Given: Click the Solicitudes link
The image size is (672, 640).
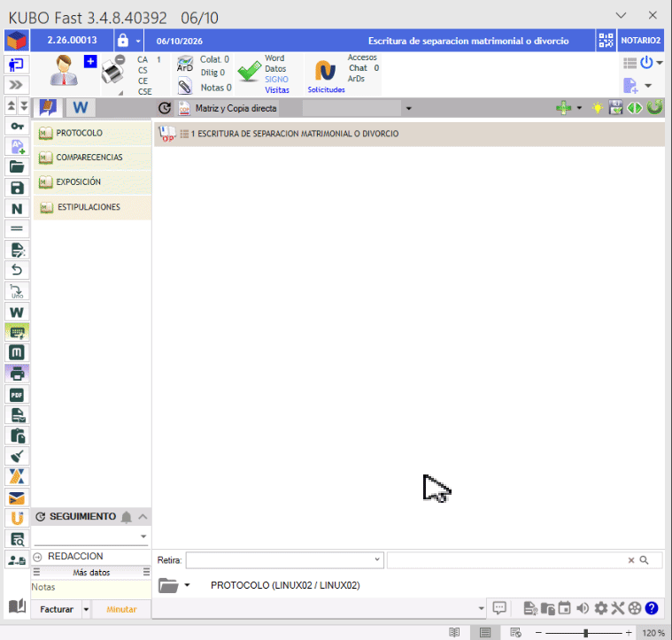Looking at the screenshot, I should pos(326,89).
